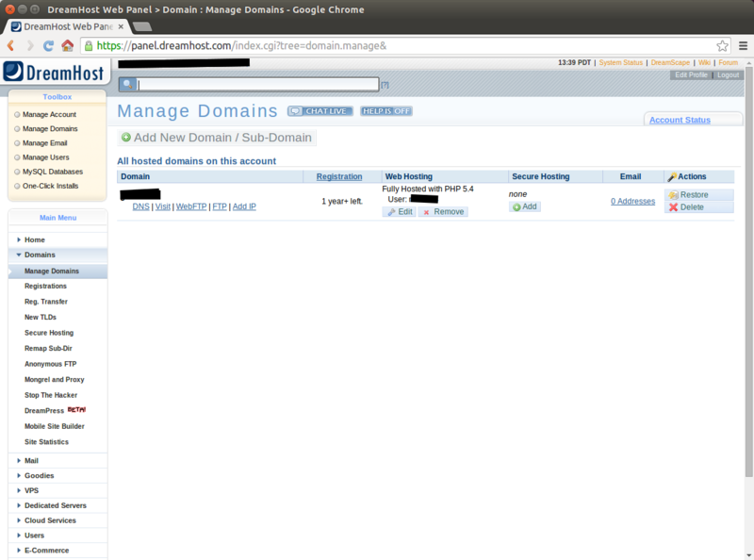Click the magnifier search icon in panel
Viewport: 754px width, 560px height.
click(x=127, y=84)
